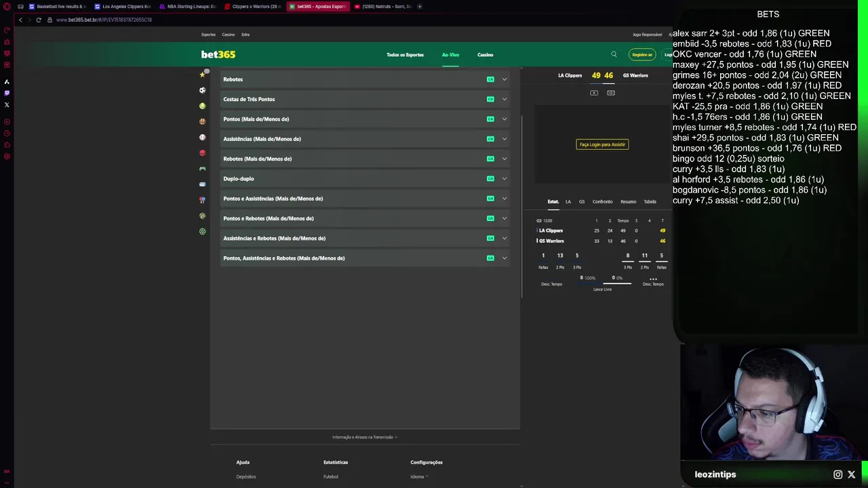Viewport: 868px width, 488px height.
Task: Open X from the Opera sidebar
Action: pyautogui.click(x=7, y=104)
